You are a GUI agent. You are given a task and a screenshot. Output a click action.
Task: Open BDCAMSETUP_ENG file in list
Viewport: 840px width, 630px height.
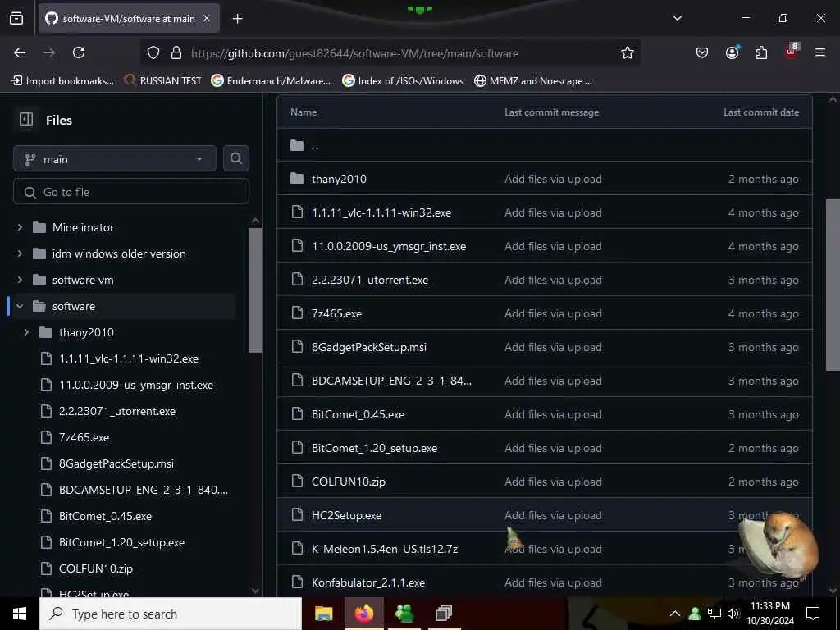pyautogui.click(x=391, y=381)
